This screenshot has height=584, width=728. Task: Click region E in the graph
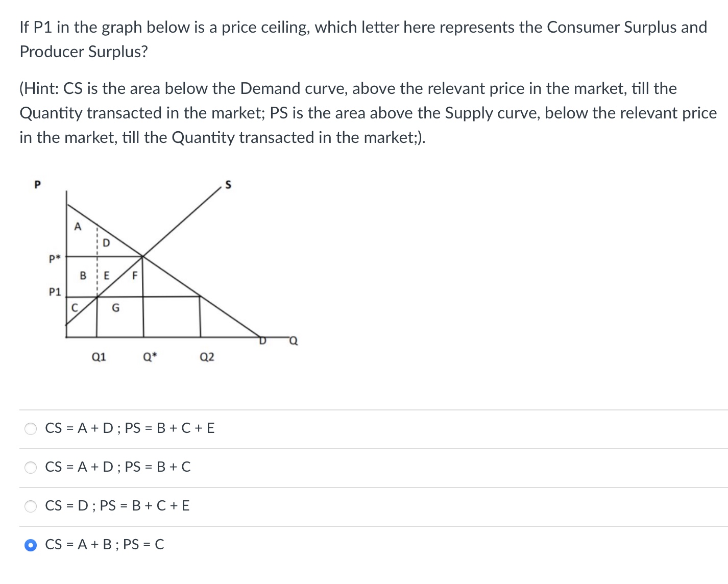click(x=107, y=276)
